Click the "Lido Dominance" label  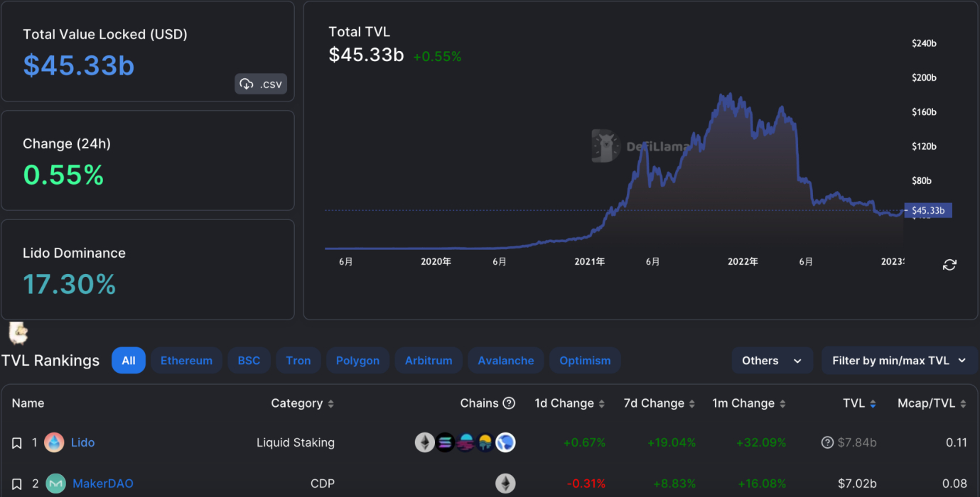[74, 253]
